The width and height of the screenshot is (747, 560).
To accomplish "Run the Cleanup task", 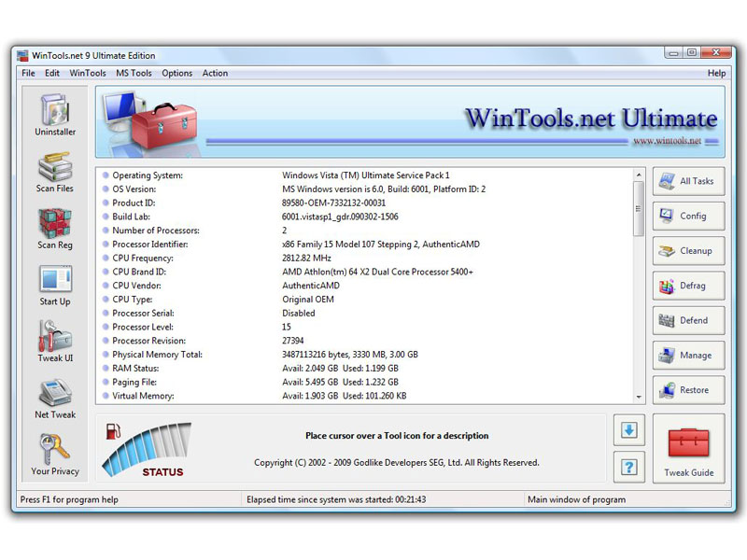I will pyautogui.click(x=688, y=250).
